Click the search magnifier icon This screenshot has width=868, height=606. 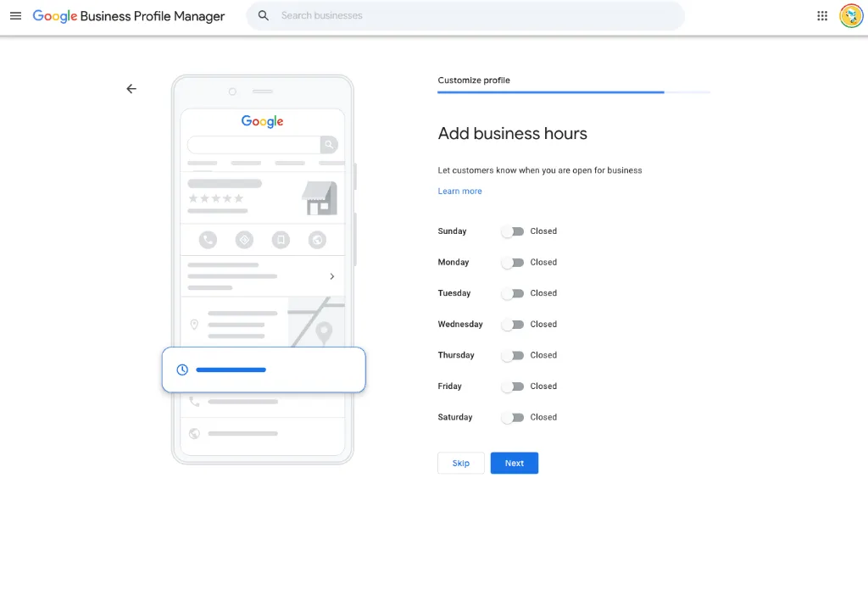point(264,16)
